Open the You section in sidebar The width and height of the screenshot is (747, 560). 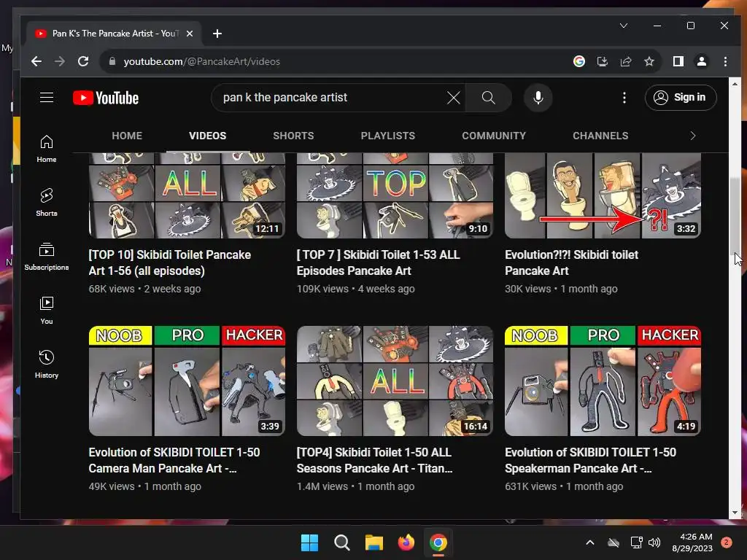tap(47, 311)
